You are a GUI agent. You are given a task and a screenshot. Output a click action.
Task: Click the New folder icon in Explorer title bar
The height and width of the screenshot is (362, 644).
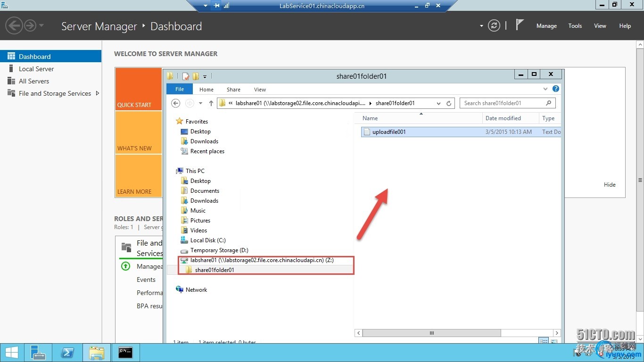(x=196, y=76)
